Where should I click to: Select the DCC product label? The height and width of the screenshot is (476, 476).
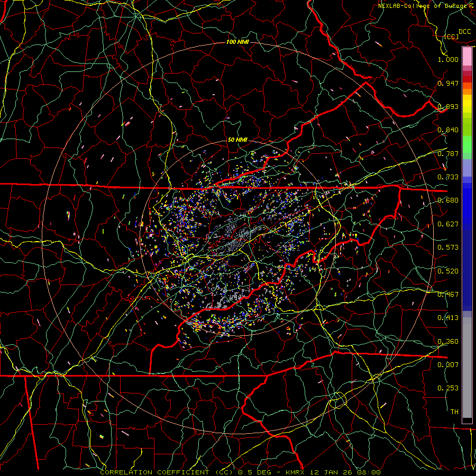(465, 32)
